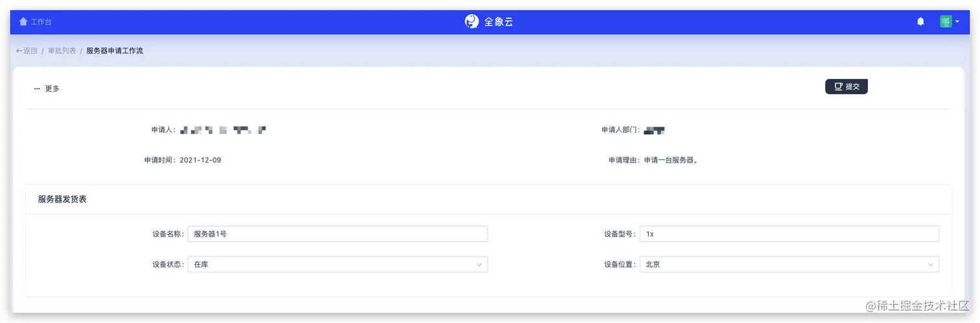Open the notification bell
Image resolution: width=980 pixels, height=323 pixels.
click(x=920, y=21)
